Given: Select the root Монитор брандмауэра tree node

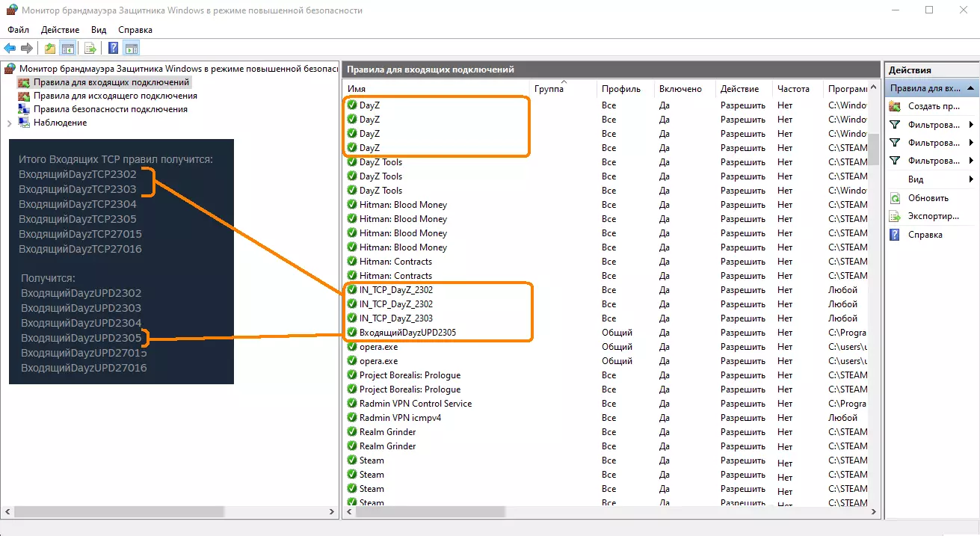Looking at the screenshot, I should [179, 69].
